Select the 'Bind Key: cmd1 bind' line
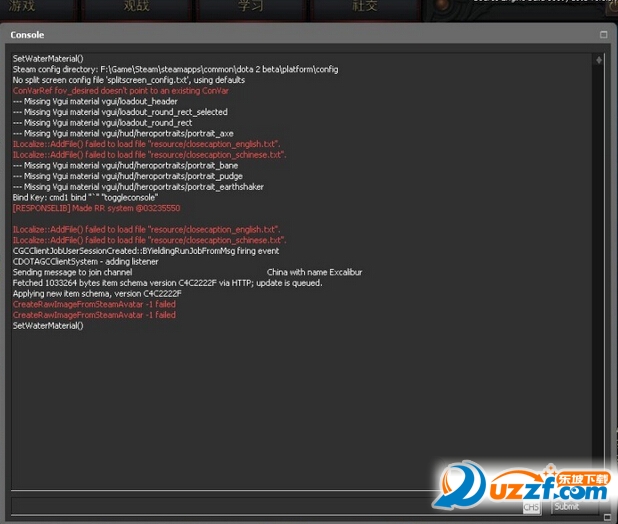Screen dimensions: 618x524 [85, 197]
